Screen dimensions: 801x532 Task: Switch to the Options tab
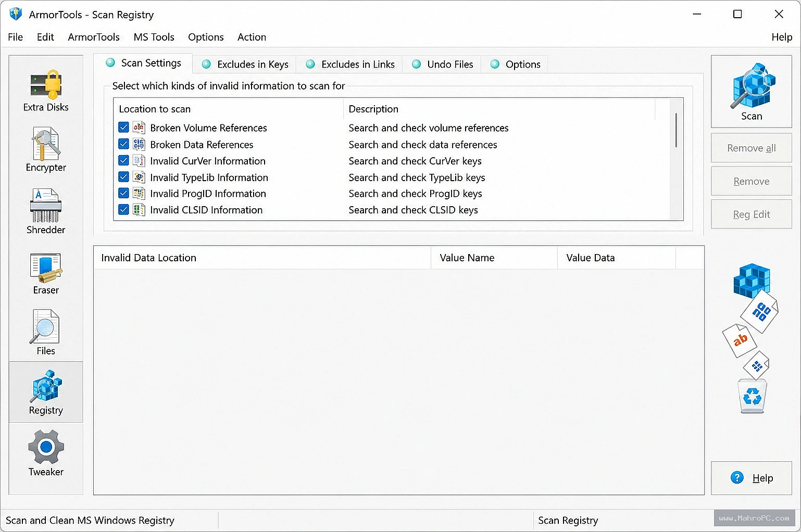click(515, 65)
